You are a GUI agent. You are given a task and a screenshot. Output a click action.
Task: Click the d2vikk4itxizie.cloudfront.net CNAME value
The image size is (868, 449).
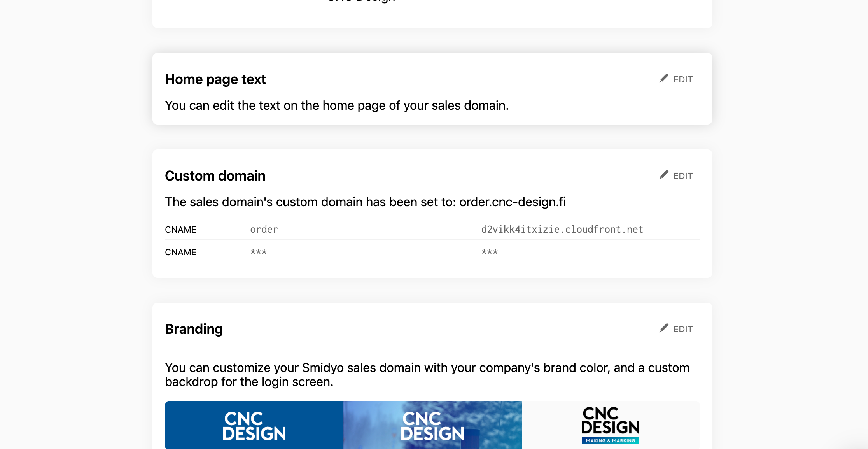[x=562, y=230]
